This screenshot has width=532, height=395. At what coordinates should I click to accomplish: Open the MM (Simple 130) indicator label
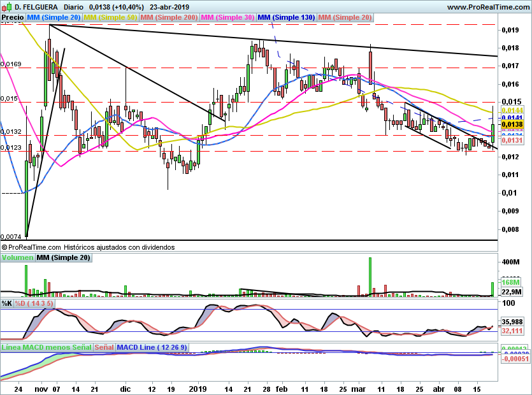tap(286, 17)
